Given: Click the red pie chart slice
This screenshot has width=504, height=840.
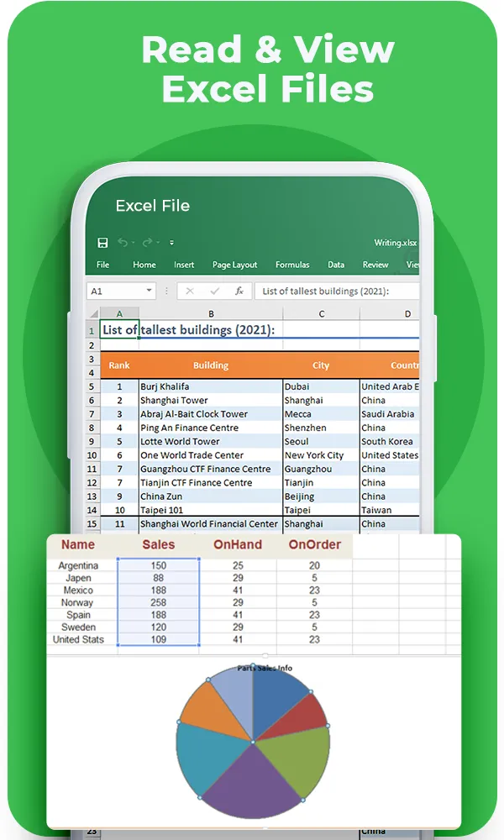Looking at the screenshot, I should (x=300, y=715).
